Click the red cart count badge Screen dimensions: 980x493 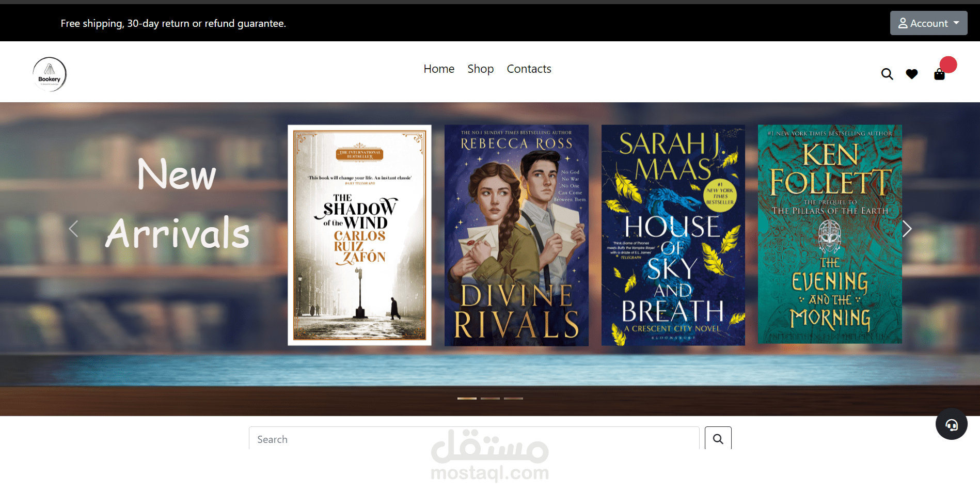(948, 65)
